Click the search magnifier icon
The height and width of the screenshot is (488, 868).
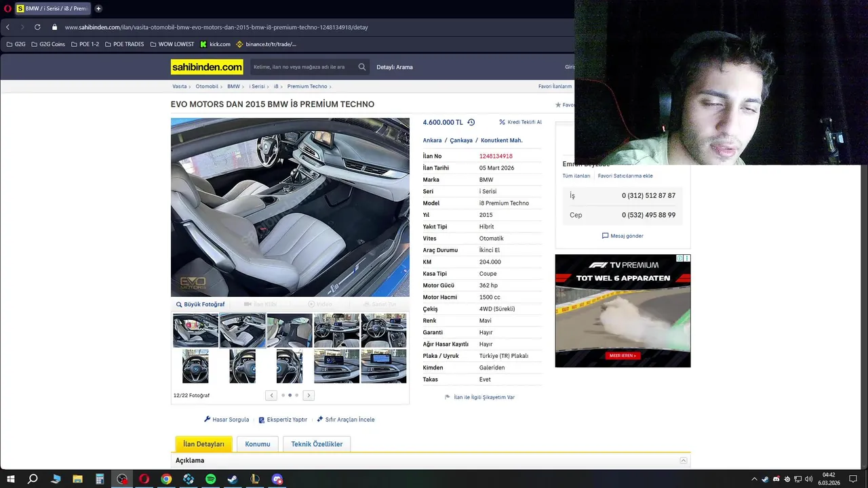(362, 67)
